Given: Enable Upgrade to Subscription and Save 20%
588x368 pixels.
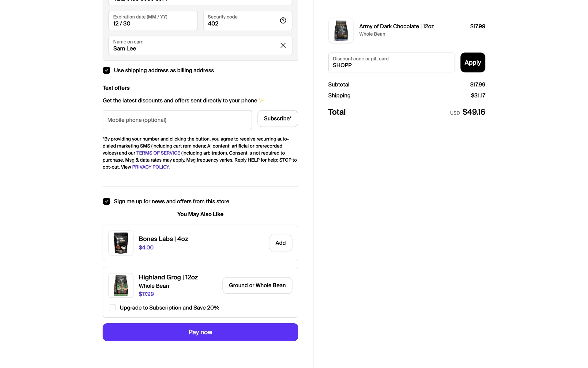Looking at the screenshot, I should pos(112,308).
